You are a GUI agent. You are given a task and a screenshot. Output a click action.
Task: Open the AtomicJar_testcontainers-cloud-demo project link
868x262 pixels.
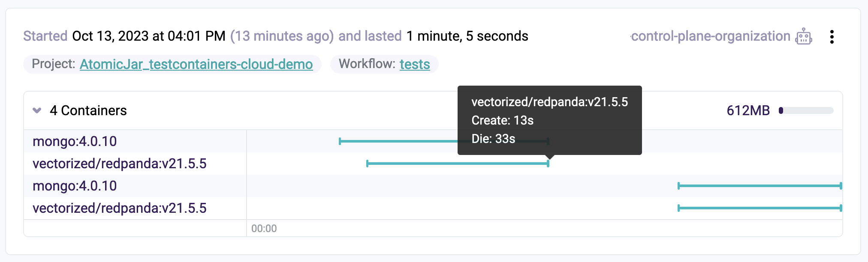coord(197,65)
